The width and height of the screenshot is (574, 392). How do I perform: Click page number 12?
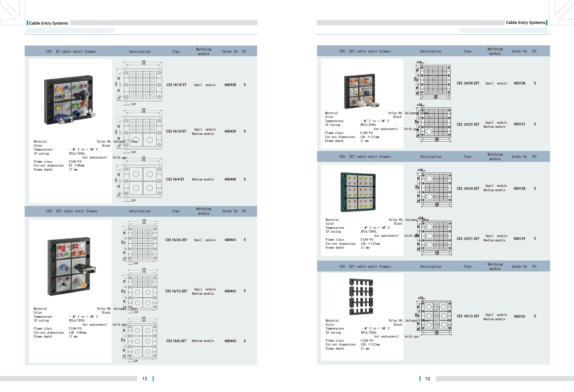pyautogui.click(x=144, y=379)
